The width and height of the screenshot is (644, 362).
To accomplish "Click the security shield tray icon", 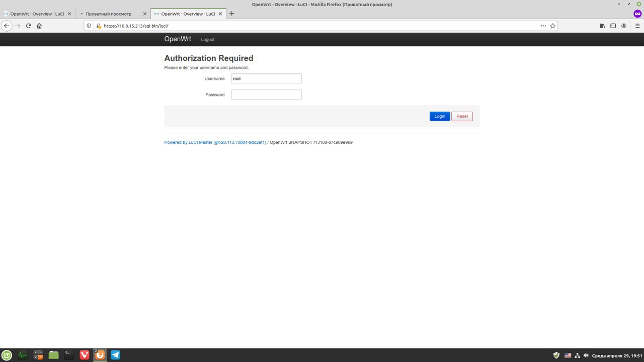I will (556, 355).
